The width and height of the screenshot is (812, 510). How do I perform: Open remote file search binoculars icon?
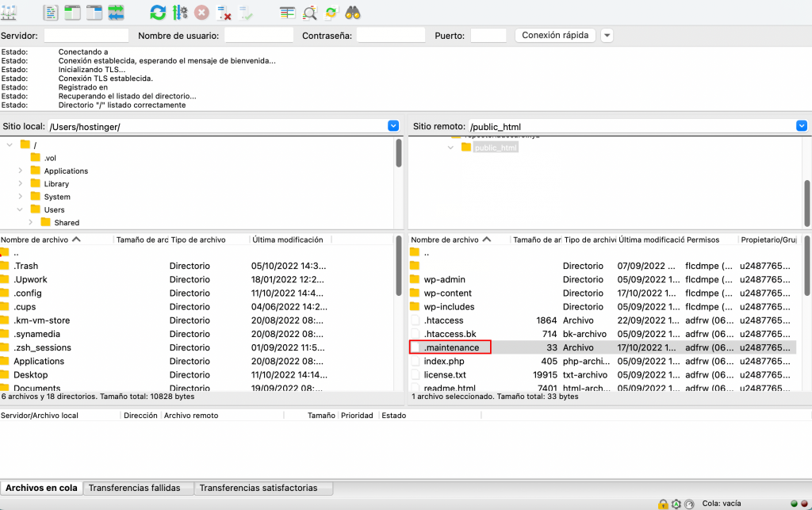point(353,12)
